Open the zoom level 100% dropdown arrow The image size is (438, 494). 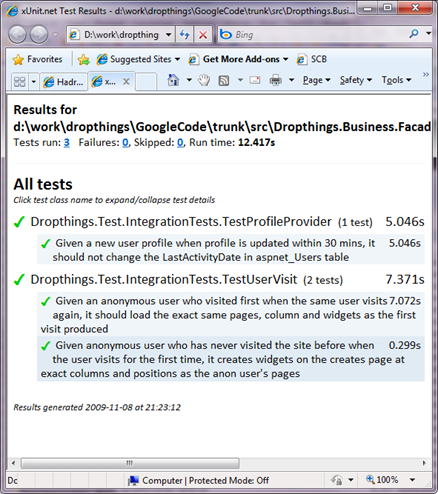pyautogui.click(x=412, y=480)
